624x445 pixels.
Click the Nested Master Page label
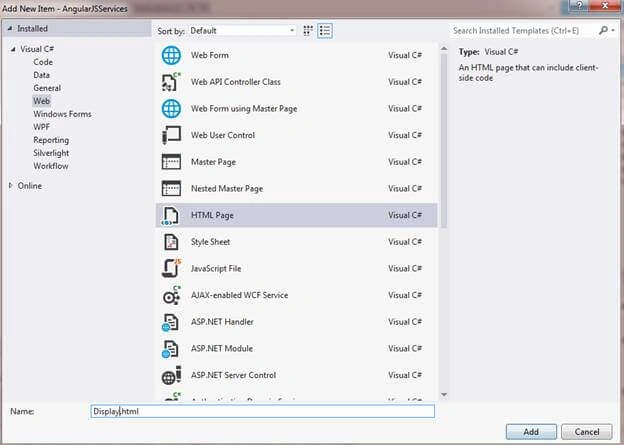point(227,189)
